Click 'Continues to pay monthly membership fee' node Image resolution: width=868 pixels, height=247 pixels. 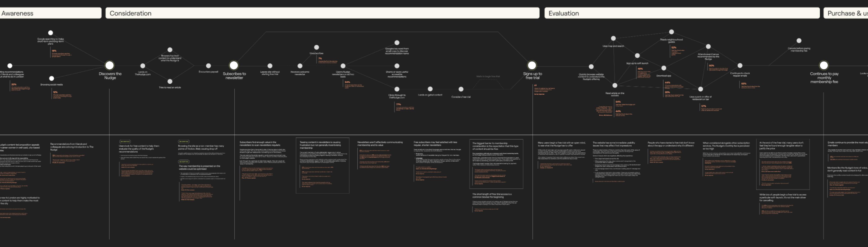823,65
